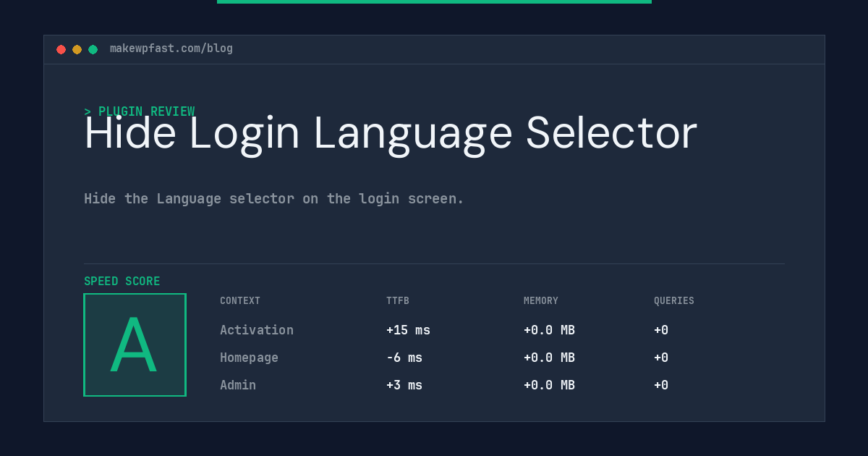Viewport: 868px width, 456px height.
Task: Click the QUERIES column header
Action: pos(674,301)
